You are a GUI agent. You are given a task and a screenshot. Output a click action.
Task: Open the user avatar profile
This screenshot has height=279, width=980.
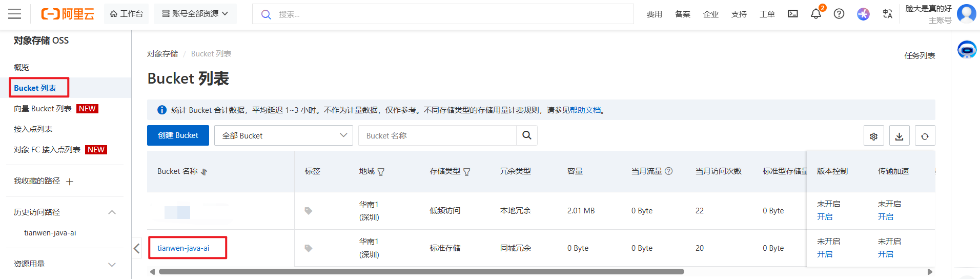point(967,14)
